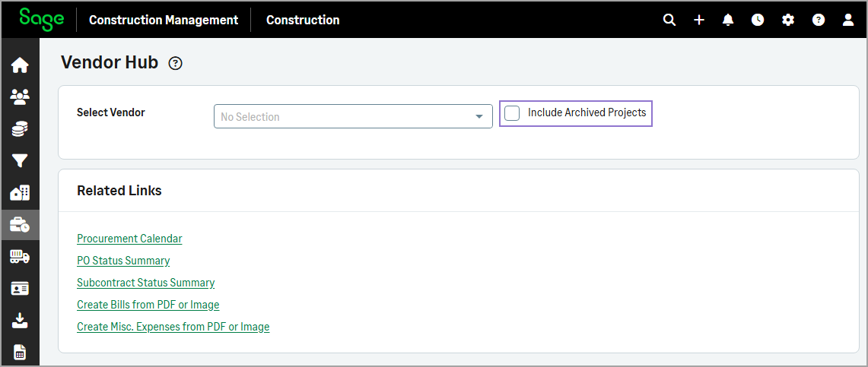Open the house and building sidebar icon
This screenshot has width=868, height=367.
pos(20,193)
